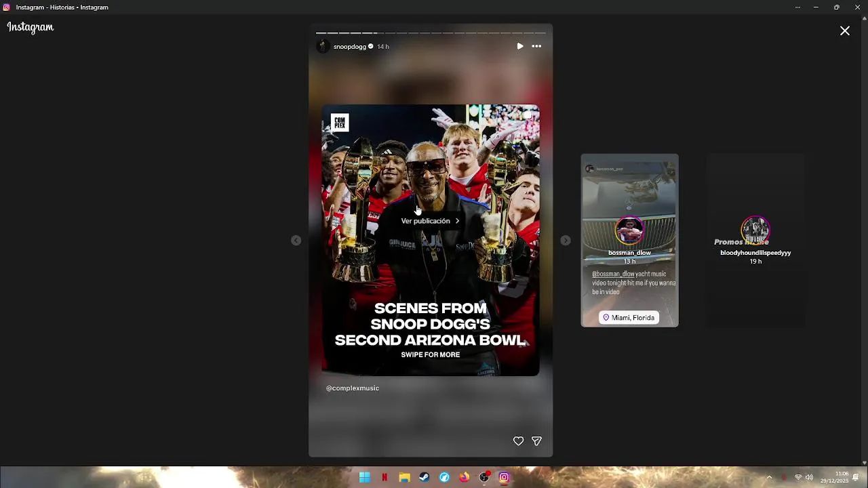Open bloodyhoundlilspeedyyy story preview
The image size is (868, 488).
pos(755,241)
